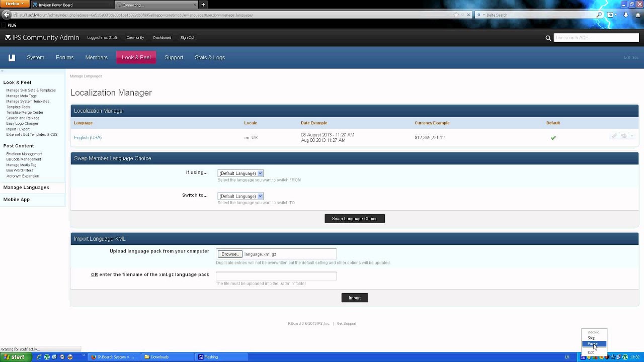644x362 pixels.
Task: Switch to the Support tab
Action: (x=174, y=58)
